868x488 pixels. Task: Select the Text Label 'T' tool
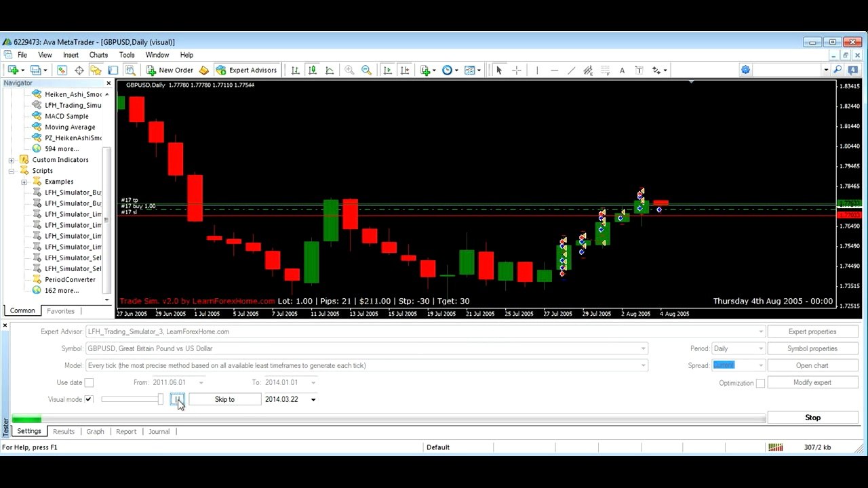639,70
